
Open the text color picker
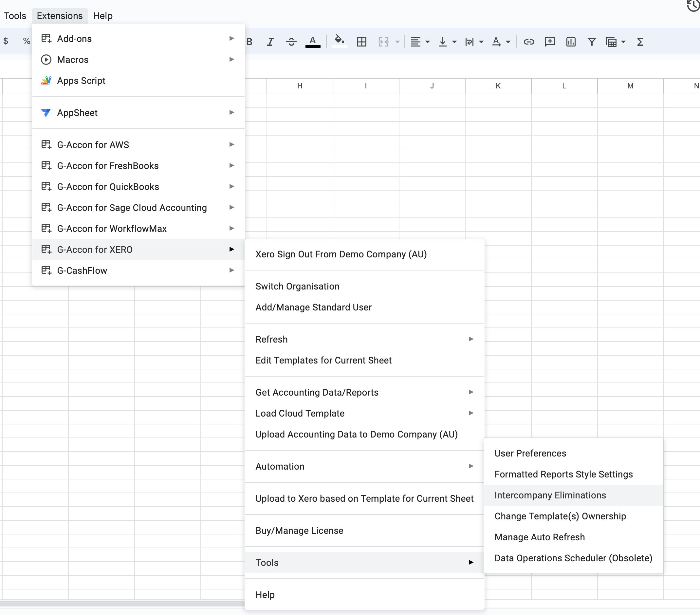[x=313, y=42]
